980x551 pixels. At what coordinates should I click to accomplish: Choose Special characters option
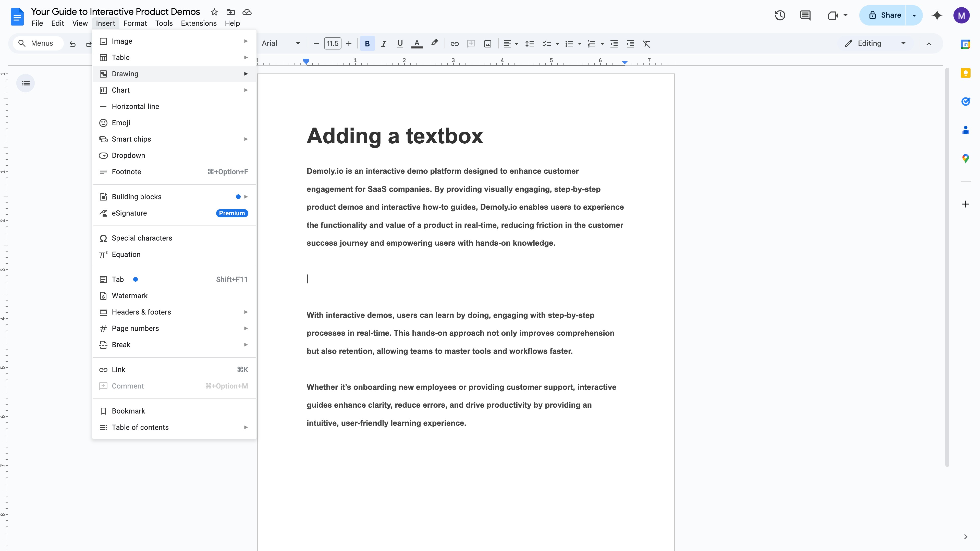click(174, 238)
